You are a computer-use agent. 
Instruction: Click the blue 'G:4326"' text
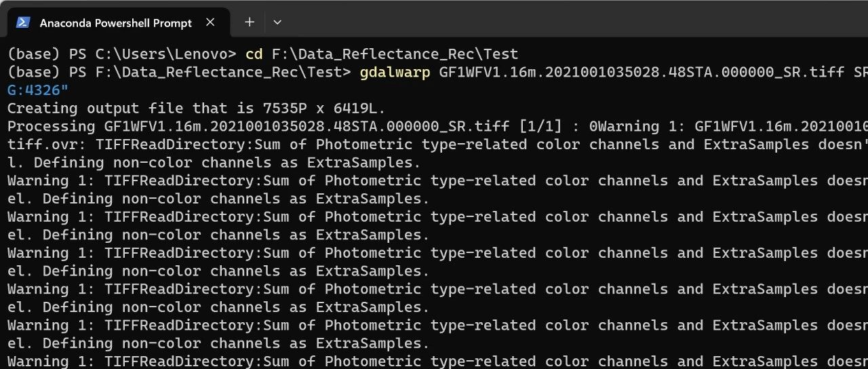pyautogui.click(x=38, y=90)
